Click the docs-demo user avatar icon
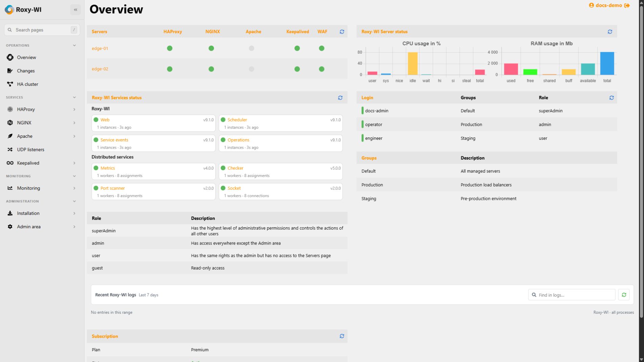Viewport: 644px width, 362px height. [591, 5]
